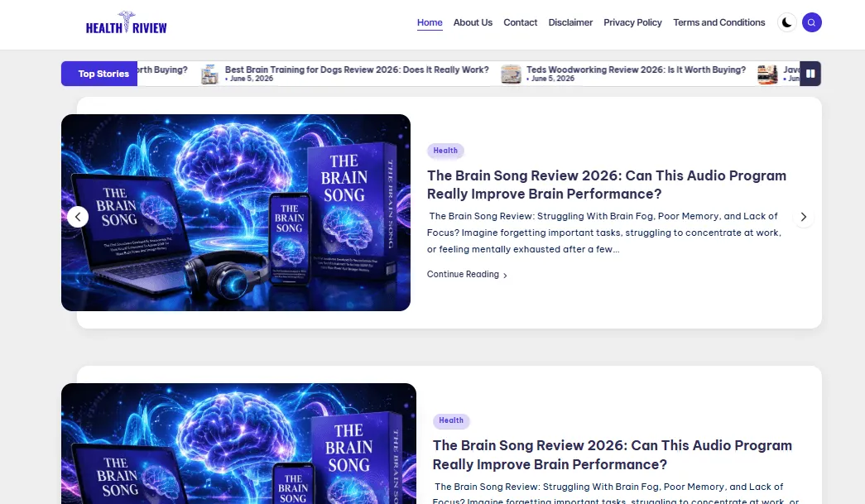The height and width of the screenshot is (504, 865).
Task: Open search using the magnifier icon
Action: [x=811, y=22]
